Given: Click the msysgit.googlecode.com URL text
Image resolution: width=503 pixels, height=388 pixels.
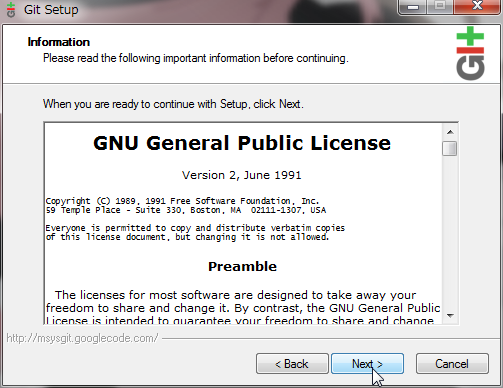Looking at the screenshot, I should point(82,338).
